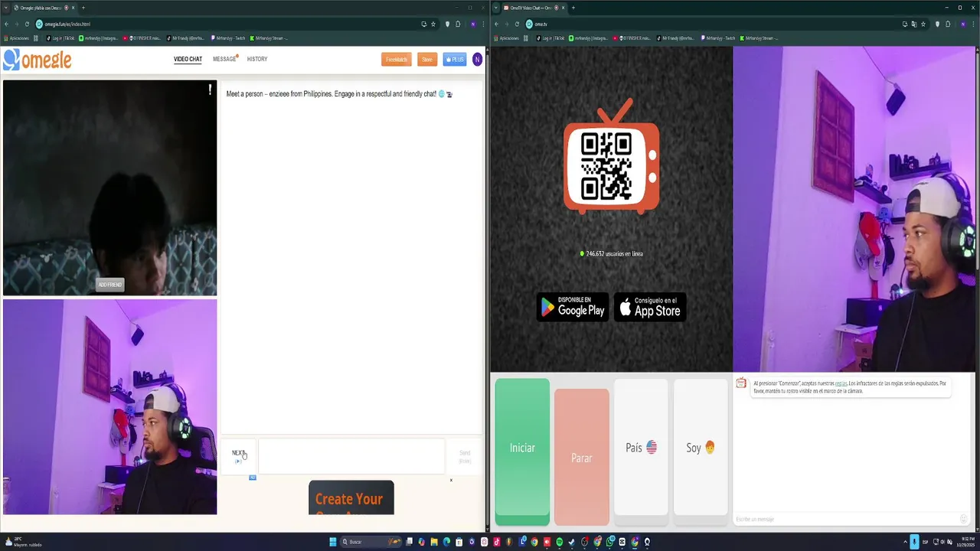Close the OmeTV Video Chat tab
Viewport: 980px width, 551px height.
click(563, 8)
